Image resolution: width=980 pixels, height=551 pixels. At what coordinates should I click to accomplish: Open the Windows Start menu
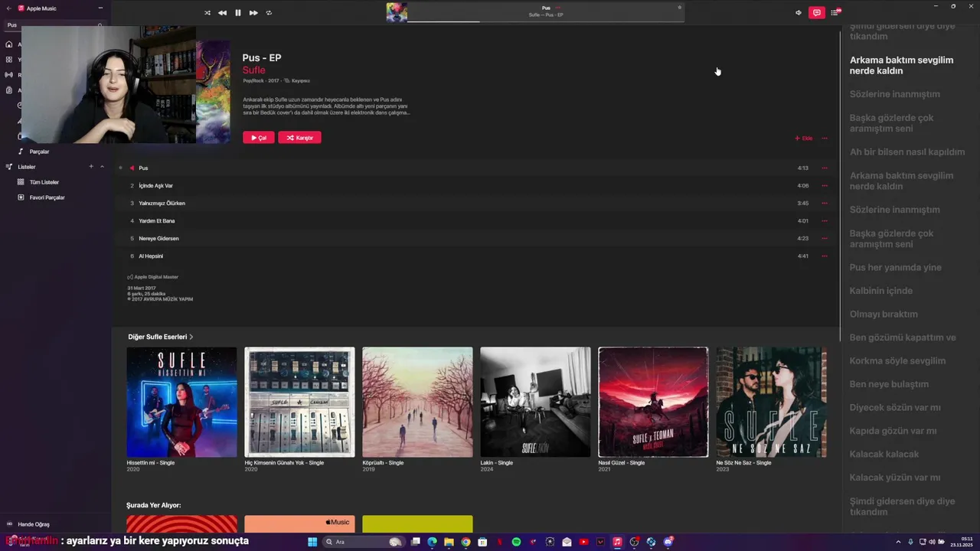(312, 542)
